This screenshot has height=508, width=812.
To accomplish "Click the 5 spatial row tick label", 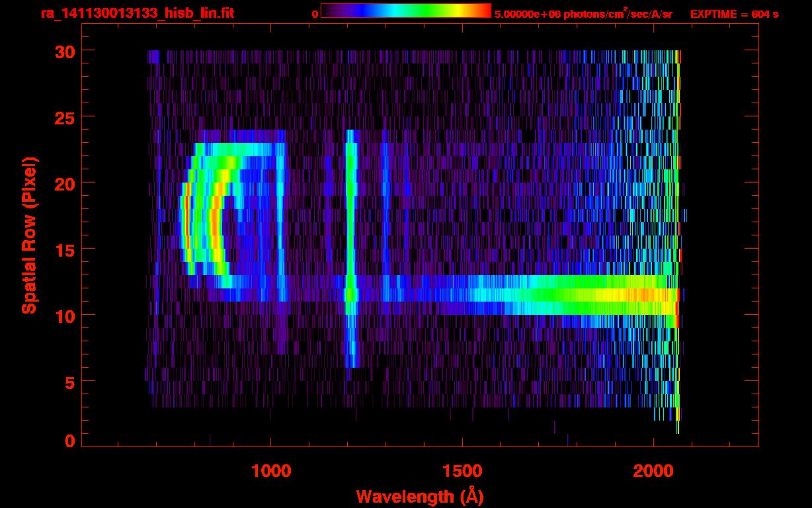I will coord(69,382).
